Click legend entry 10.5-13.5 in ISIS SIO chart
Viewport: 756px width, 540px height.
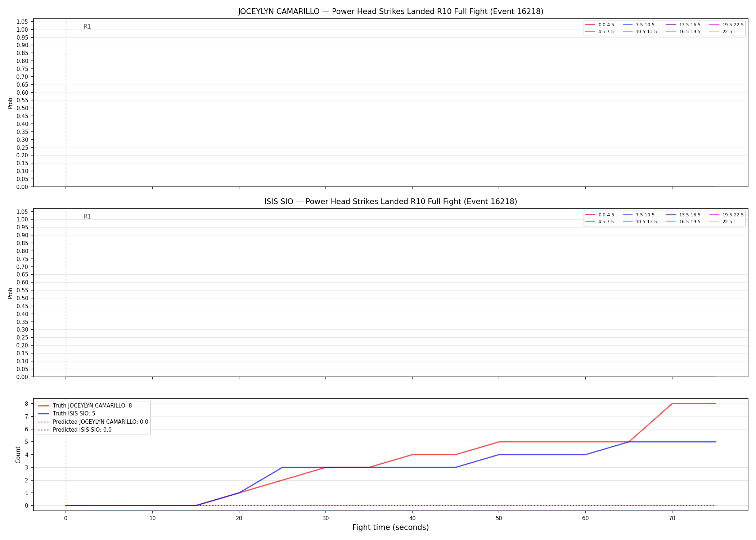coord(640,222)
